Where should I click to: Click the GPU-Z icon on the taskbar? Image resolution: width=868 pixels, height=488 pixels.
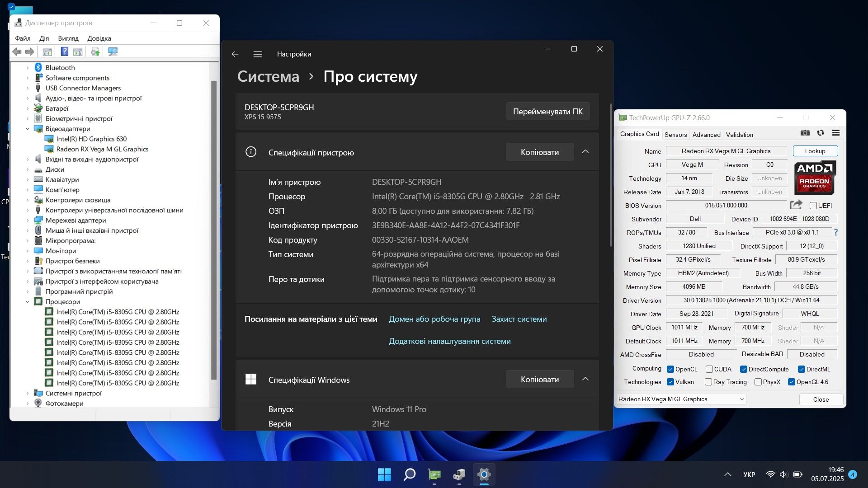point(434,474)
